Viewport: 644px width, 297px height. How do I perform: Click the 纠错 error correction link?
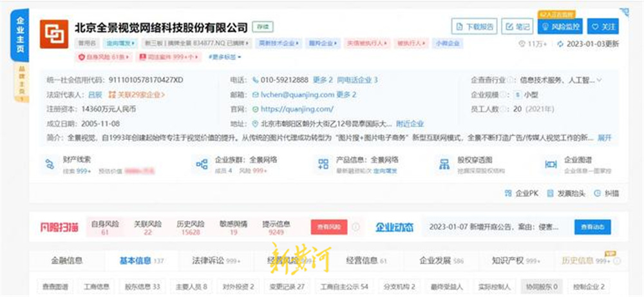point(607,193)
